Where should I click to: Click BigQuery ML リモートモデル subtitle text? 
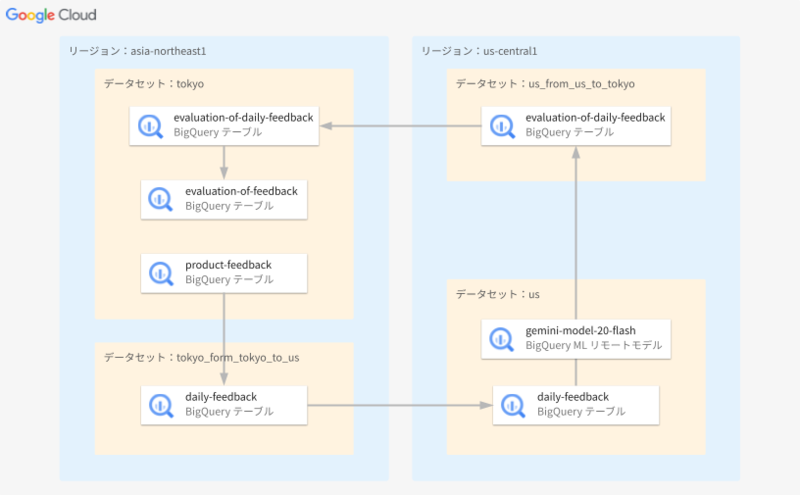pyautogui.click(x=594, y=345)
